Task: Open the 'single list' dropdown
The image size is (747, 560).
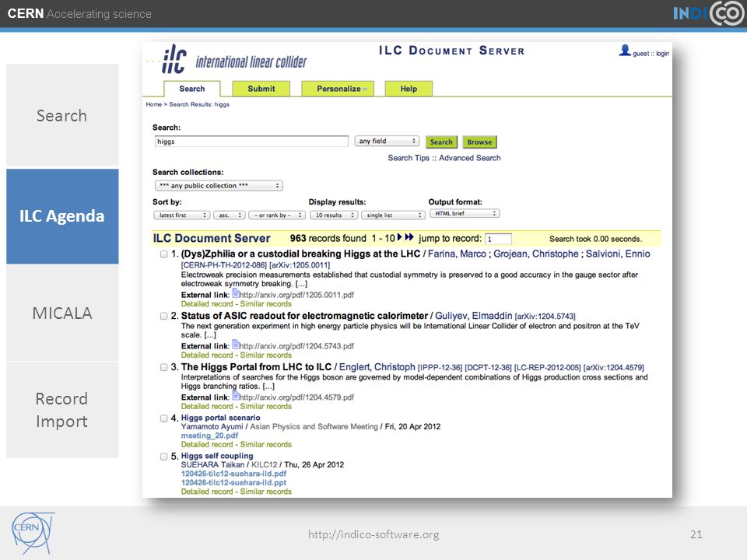Action: (x=393, y=215)
